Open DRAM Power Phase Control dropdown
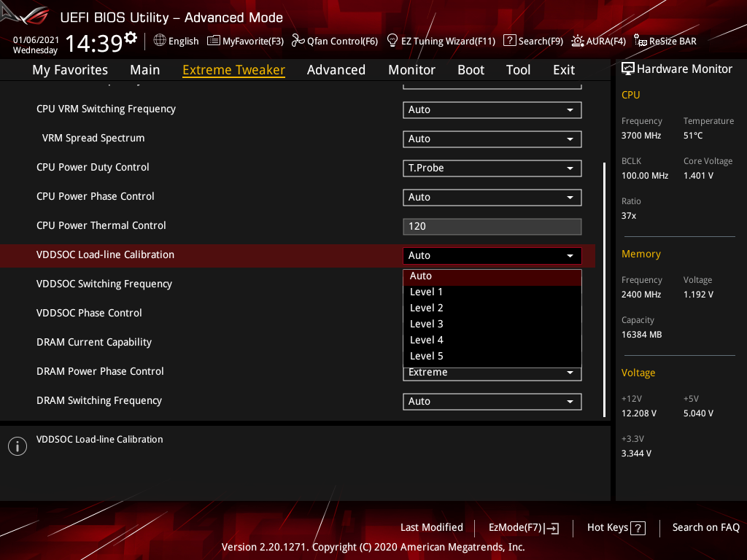The image size is (747, 560). coord(492,374)
